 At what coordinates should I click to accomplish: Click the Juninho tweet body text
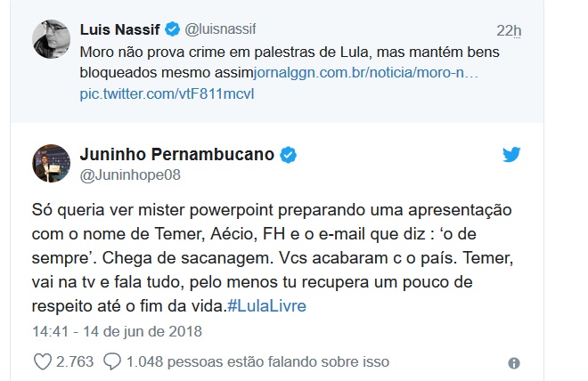tap(273, 258)
